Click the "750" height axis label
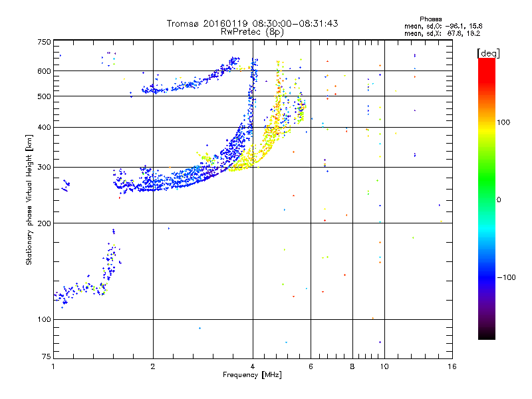 pos(44,42)
